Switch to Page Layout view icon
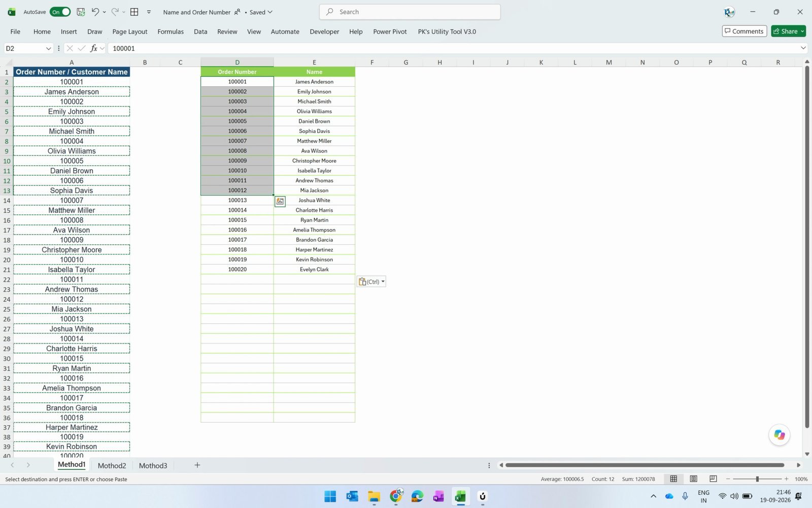The width and height of the screenshot is (812, 508). pyautogui.click(x=693, y=479)
